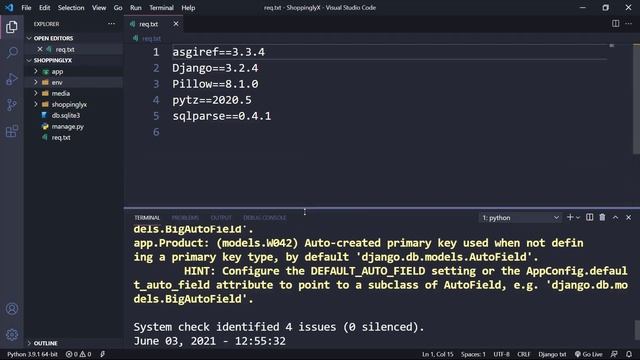Close req.txt in Open Editors list
The width and height of the screenshot is (640, 360).
pos(40,49)
